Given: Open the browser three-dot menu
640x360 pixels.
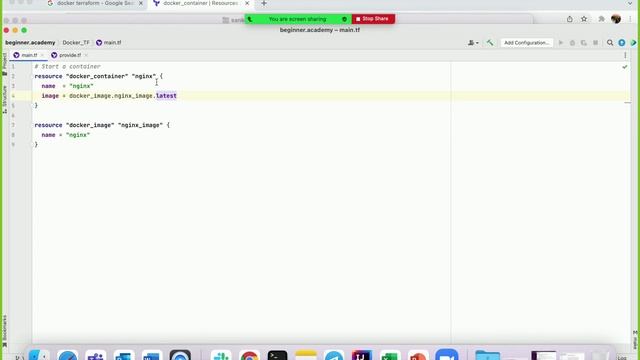Looking at the screenshot, I should 631,19.
